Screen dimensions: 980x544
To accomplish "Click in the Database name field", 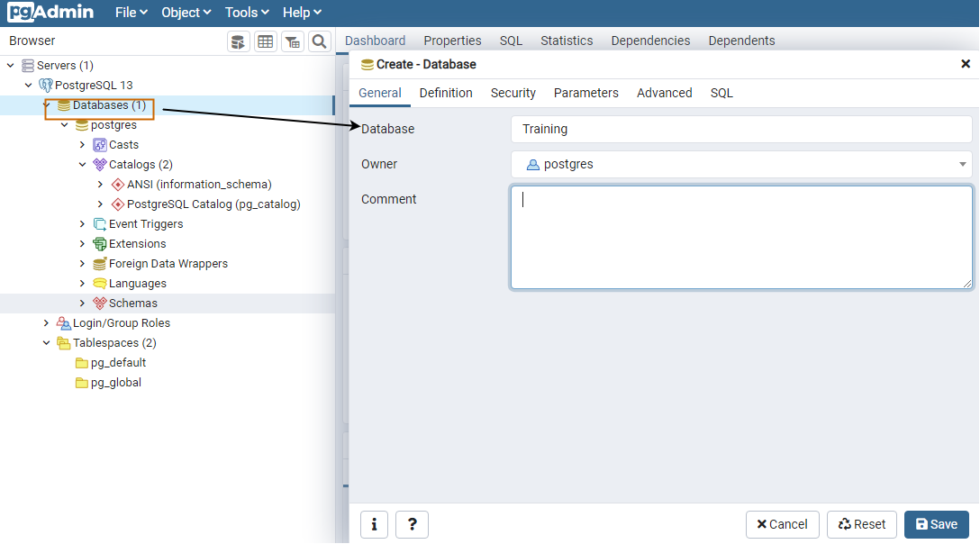I will tap(740, 129).
